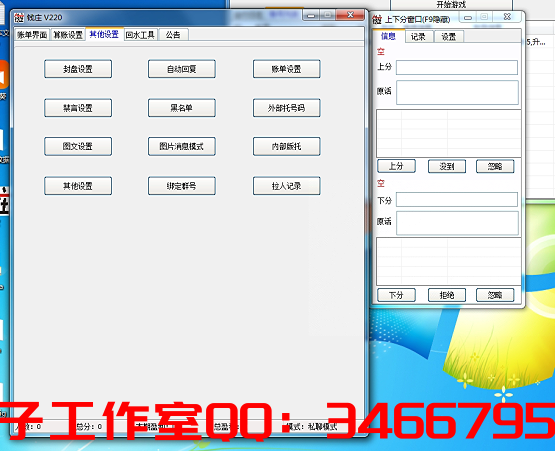Open 设置 tab in 上下分窗口
555x451 pixels.
[449, 36]
